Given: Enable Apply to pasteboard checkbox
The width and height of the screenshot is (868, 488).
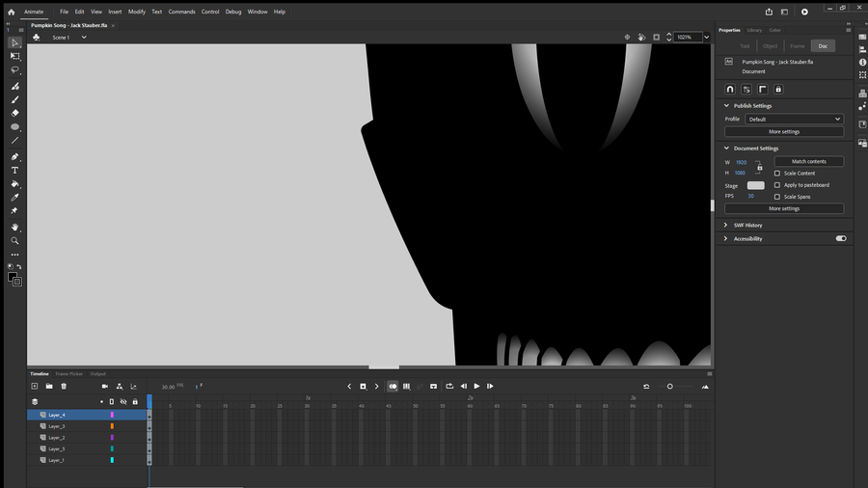Looking at the screenshot, I should click(777, 185).
